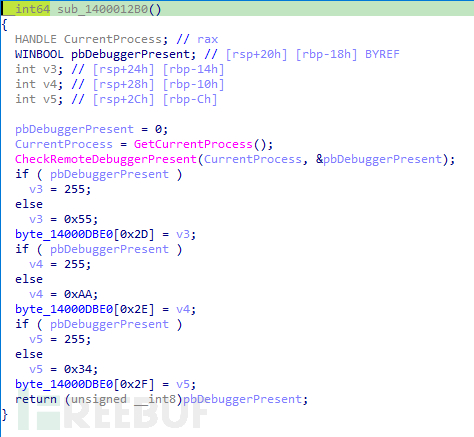The height and width of the screenshot is (437, 474).
Task: Click the v4 variable declaration line
Action: click(120, 84)
